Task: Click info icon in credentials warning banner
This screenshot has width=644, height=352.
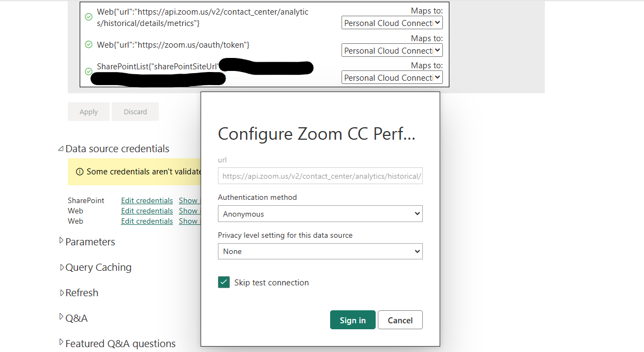Action: (x=80, y=172)
